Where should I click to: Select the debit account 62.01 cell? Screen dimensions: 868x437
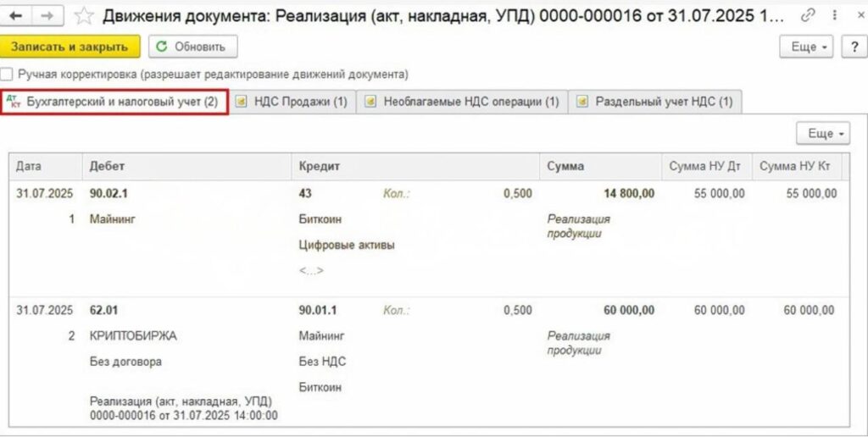[x=106, y=311]
